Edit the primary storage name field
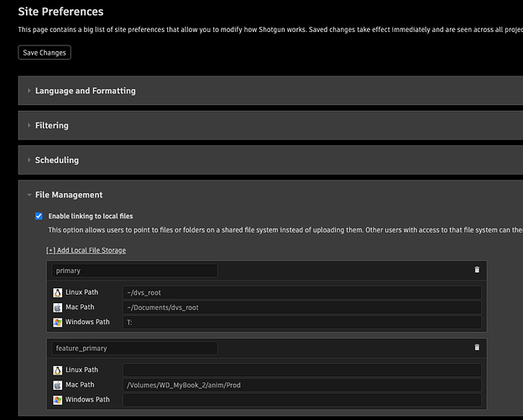Image resolution: width=523 pixels, height=420 pixels. [x=134, y=270]
